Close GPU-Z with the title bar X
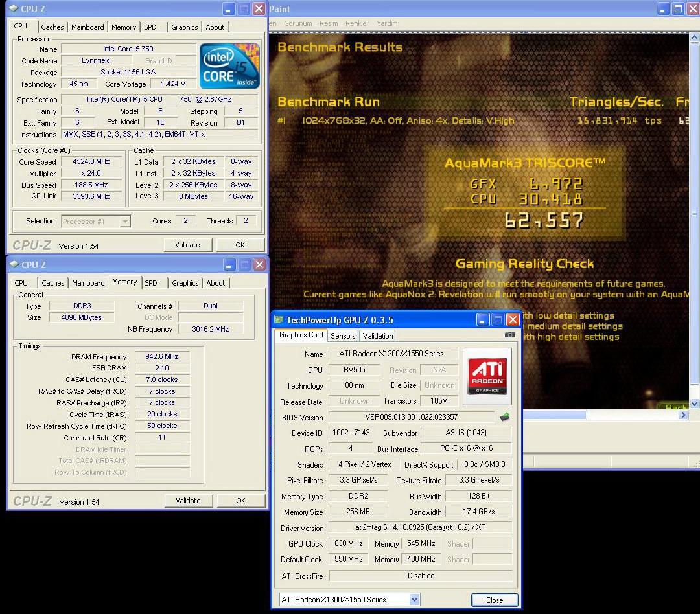 point(513,319)
